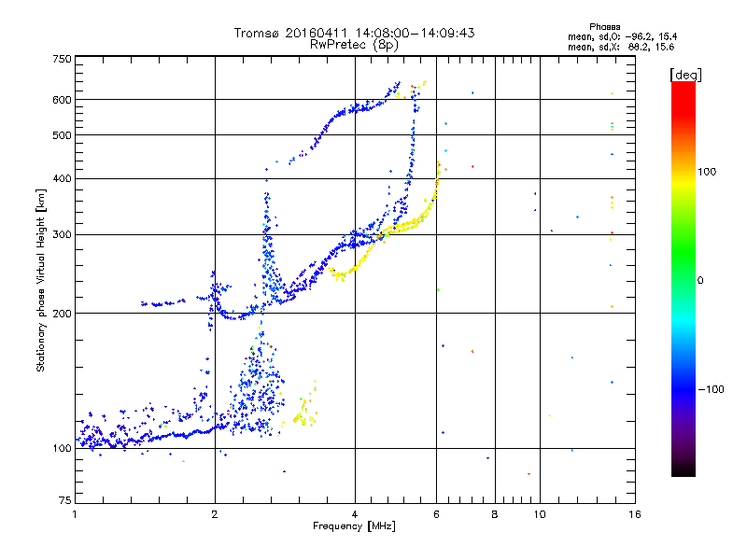Click the colorbar tick label "0"
Viewport: 747px width, 560px height.
[x=700, y=280]
